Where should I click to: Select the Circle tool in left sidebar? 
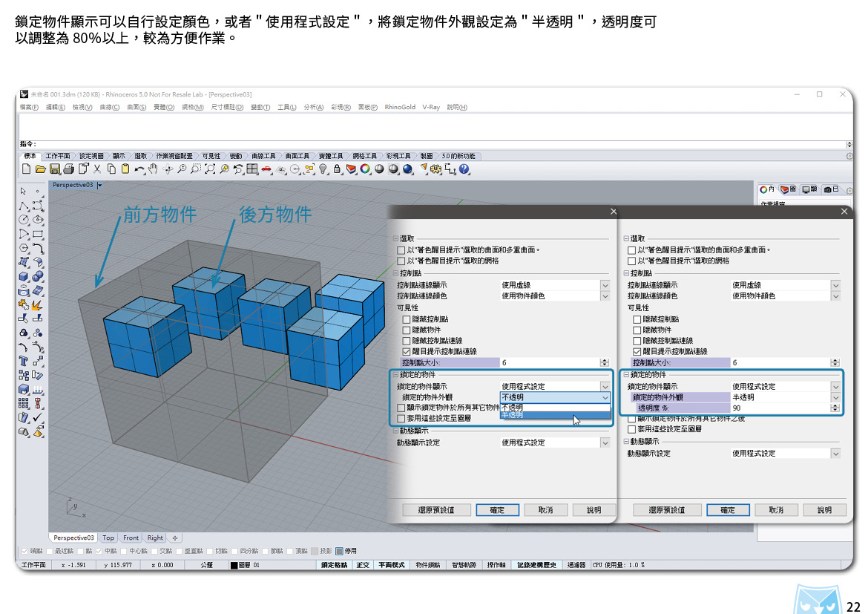click(x=23, y=220)
